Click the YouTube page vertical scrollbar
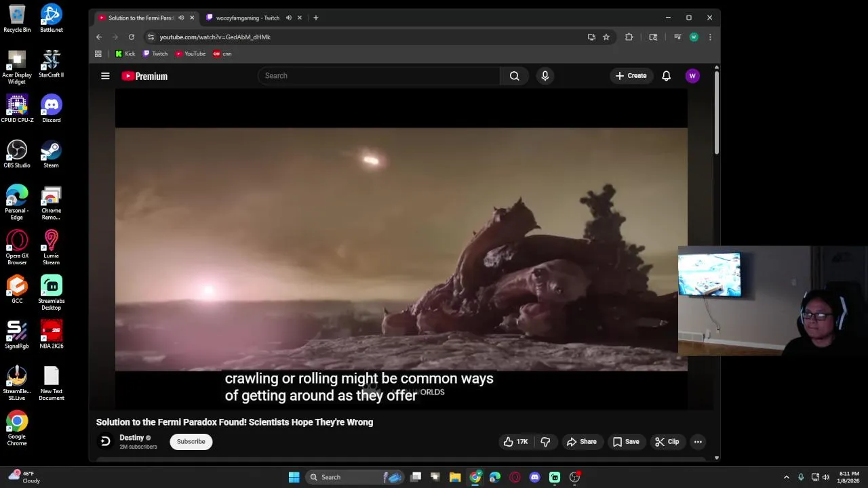The image size is (868, 488). (x=716, y=112)
